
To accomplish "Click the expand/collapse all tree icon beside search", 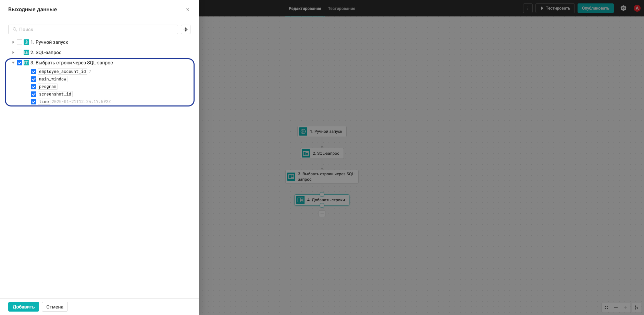I will click(186, 29).
